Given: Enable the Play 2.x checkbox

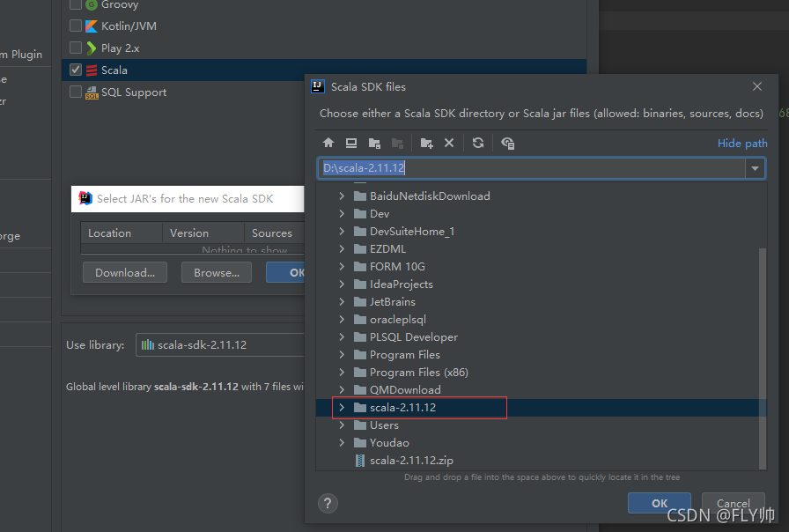Looking at the screenshot, I should pos(76,48).
